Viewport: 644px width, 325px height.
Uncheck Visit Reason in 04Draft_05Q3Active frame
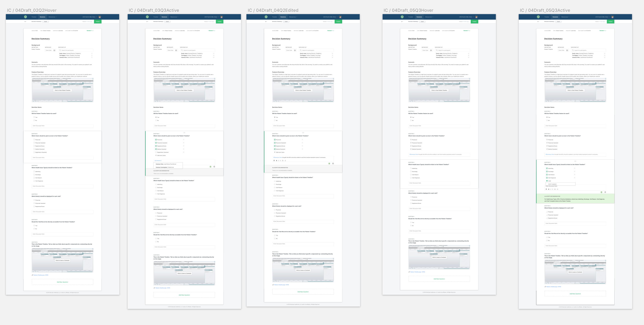[547, 175]
